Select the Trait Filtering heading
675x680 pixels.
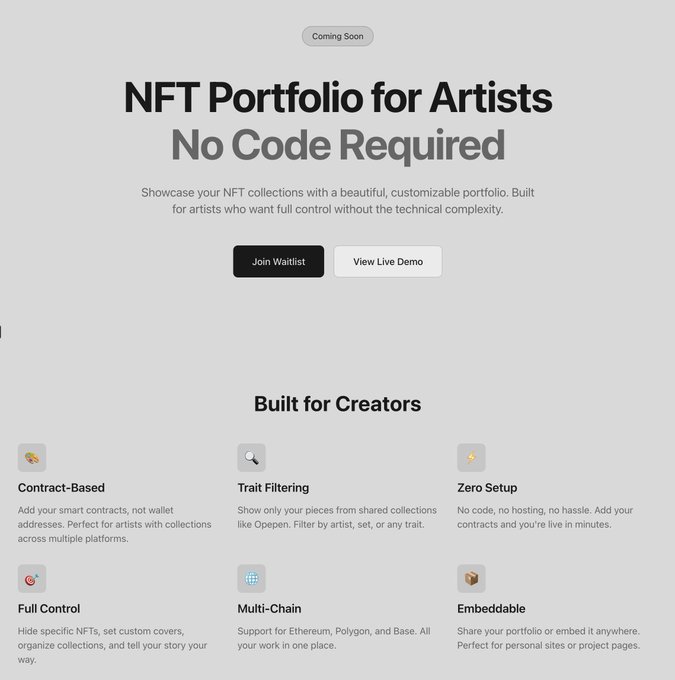(x=273, y=488)
